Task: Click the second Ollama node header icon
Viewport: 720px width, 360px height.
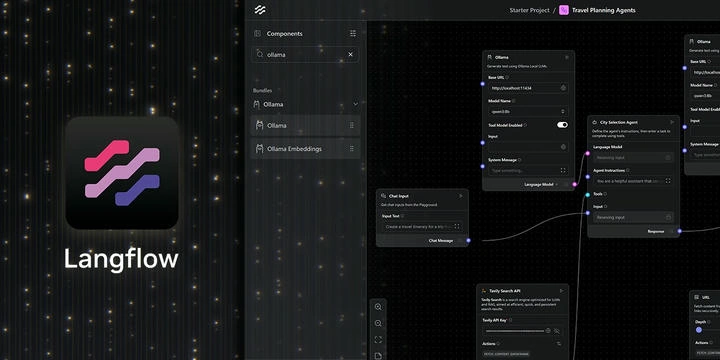Action: (x=692, y=41)
